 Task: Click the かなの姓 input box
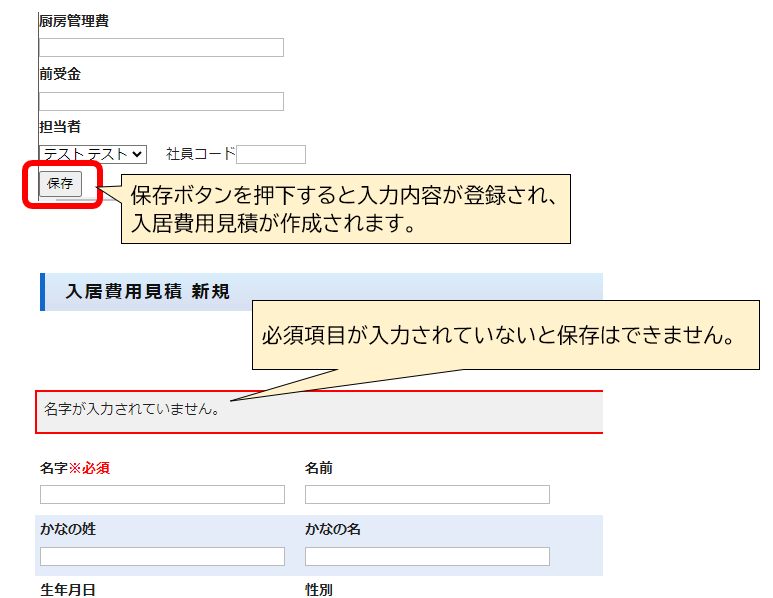(x=162, y=556)
